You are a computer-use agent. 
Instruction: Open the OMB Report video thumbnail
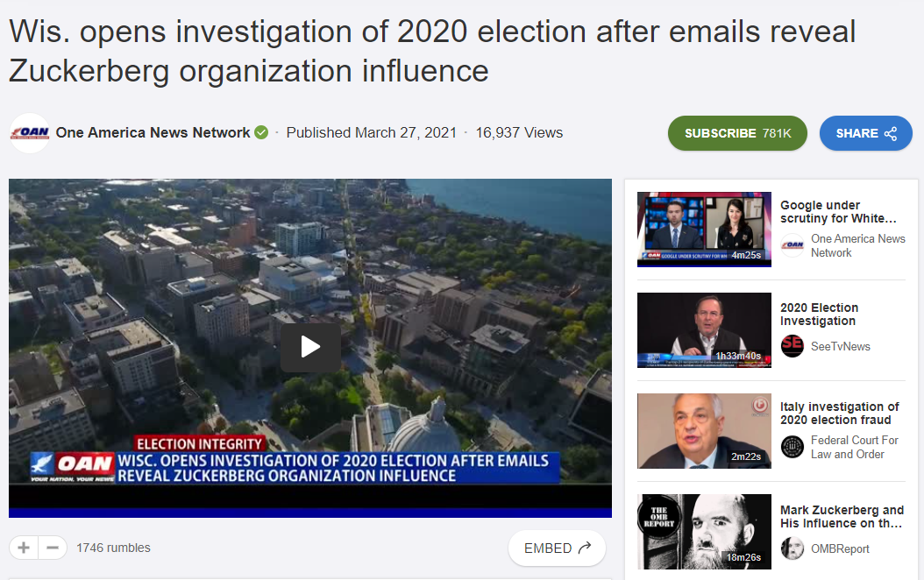pyautogui.click(x=704, y=532)
